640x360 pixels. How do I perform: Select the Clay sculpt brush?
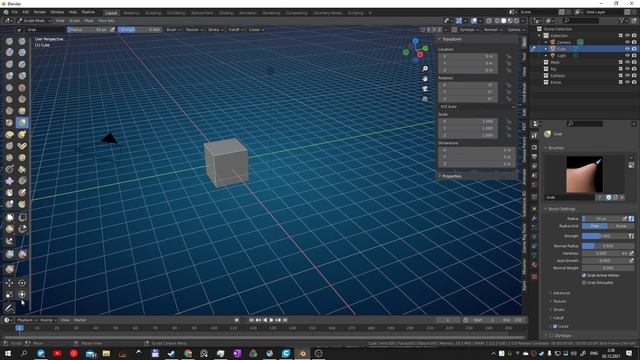click(x=9, y=52)
